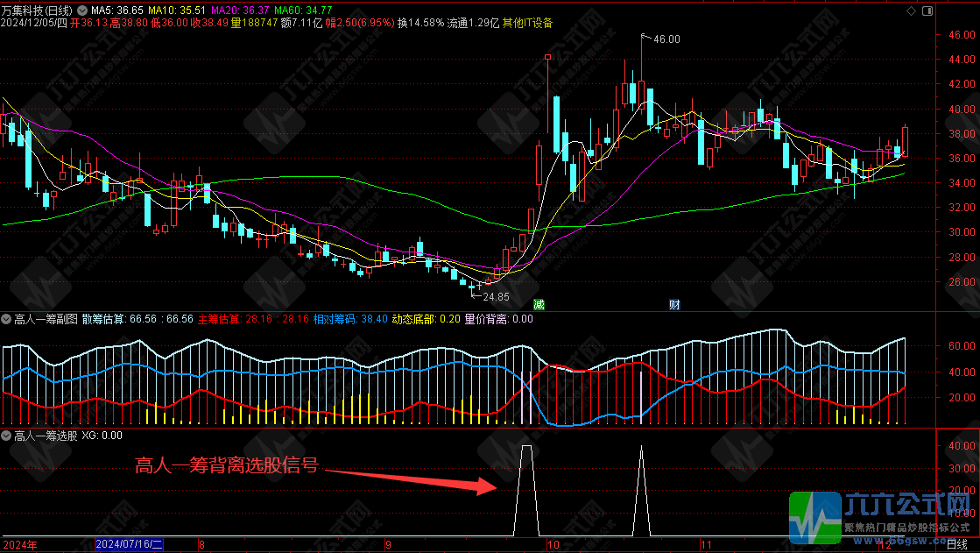Click the 其他IT设备 sector link

[x=526, y=23]
